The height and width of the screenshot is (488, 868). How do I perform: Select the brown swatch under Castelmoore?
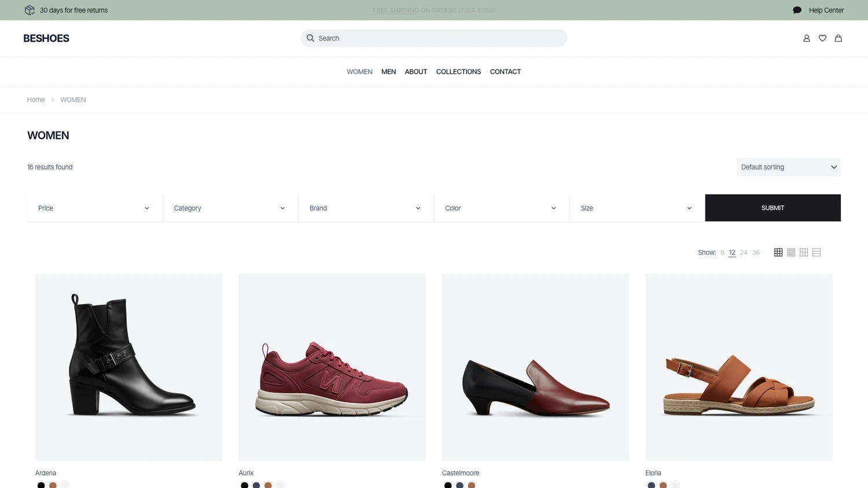coord(472,485)
